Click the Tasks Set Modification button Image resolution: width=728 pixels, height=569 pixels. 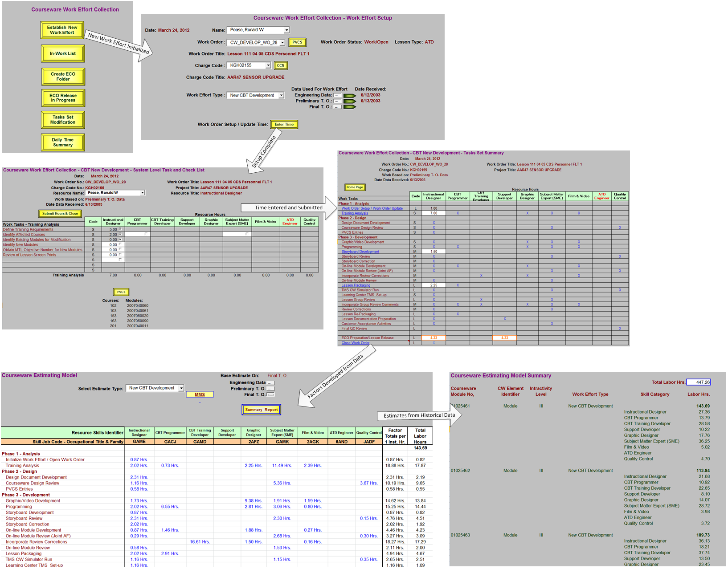coord(63,120)
